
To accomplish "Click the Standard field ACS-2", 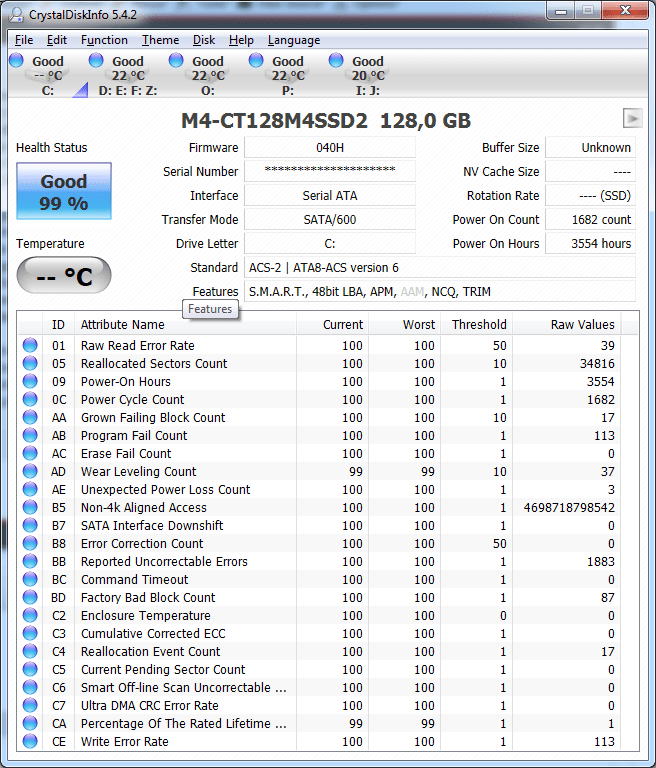I will click(x=439, y=267).
